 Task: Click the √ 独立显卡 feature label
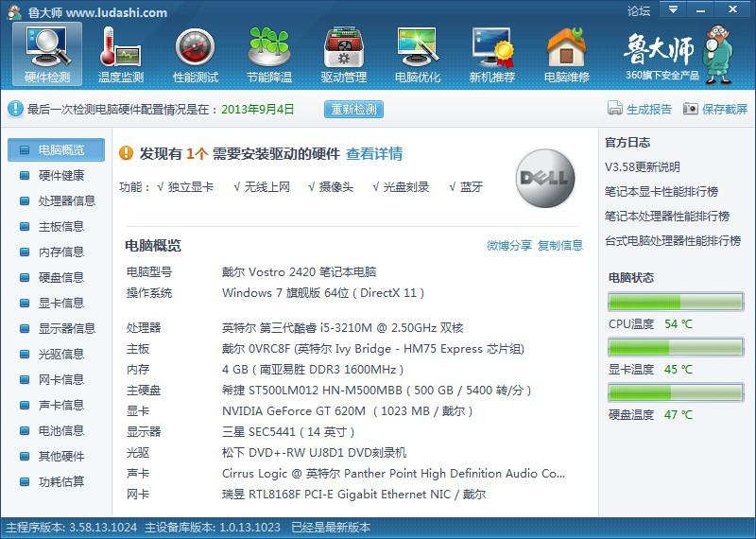pos(185,187)
